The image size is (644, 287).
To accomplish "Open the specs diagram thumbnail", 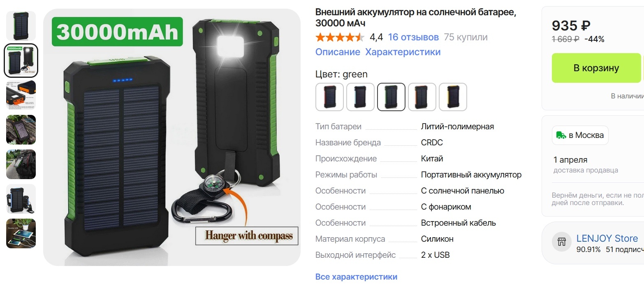I will click(21, 95).
